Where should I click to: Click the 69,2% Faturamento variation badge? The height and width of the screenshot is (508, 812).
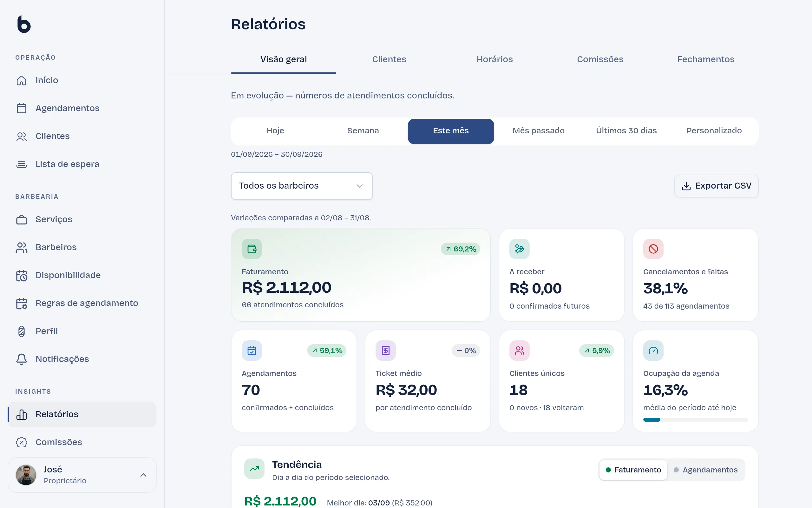click(460, 249)
